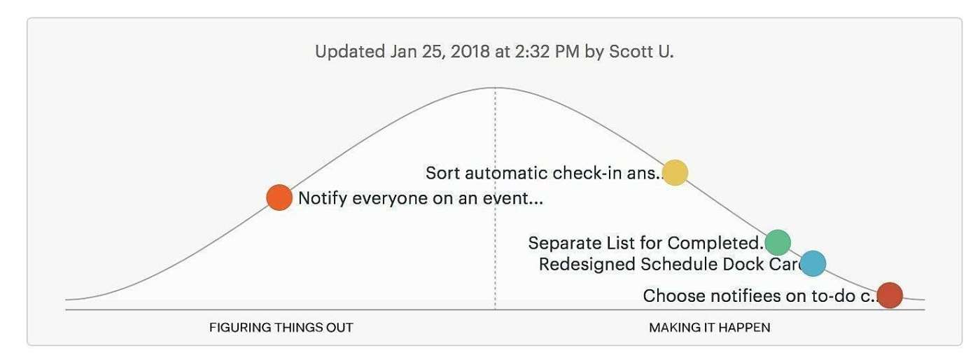Click the hill curve's far-right end
Viewport: 980px width, 360px height.
coord(921,300)
